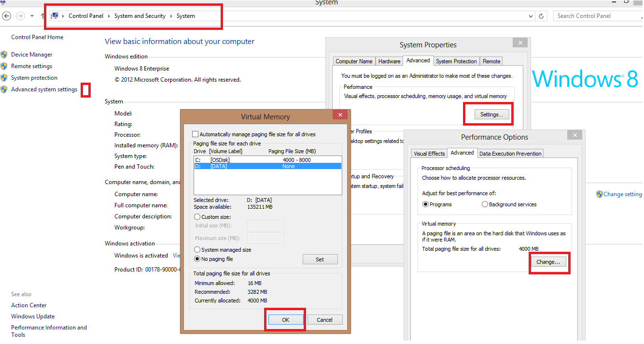Image resolution: width=644 pixels, height=344 pixels.
Task: Open Device Manager link
Action: [32, 55]
